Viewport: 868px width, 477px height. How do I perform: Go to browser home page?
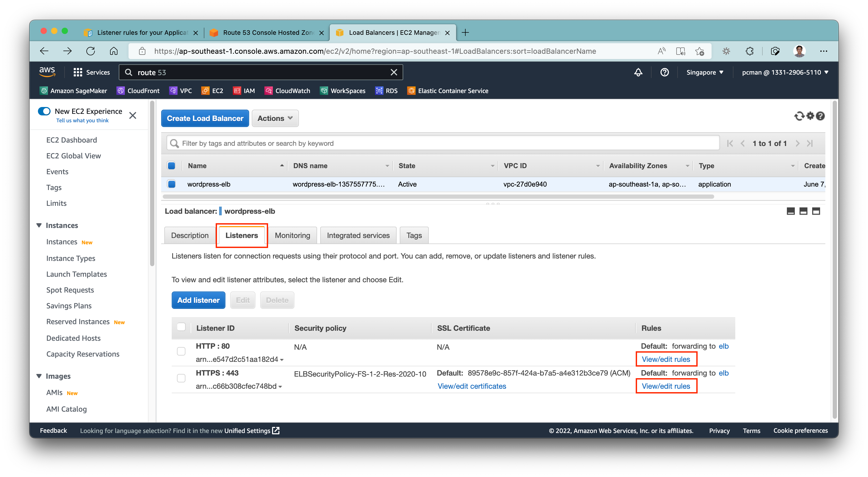(114, 51)
